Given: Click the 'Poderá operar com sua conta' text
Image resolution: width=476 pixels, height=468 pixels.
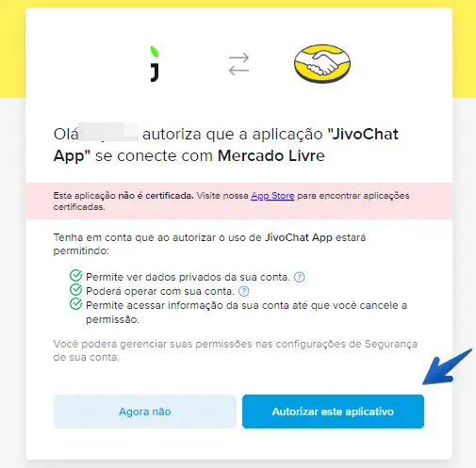Looking at the screenshot, I should [x=160, y=291].
